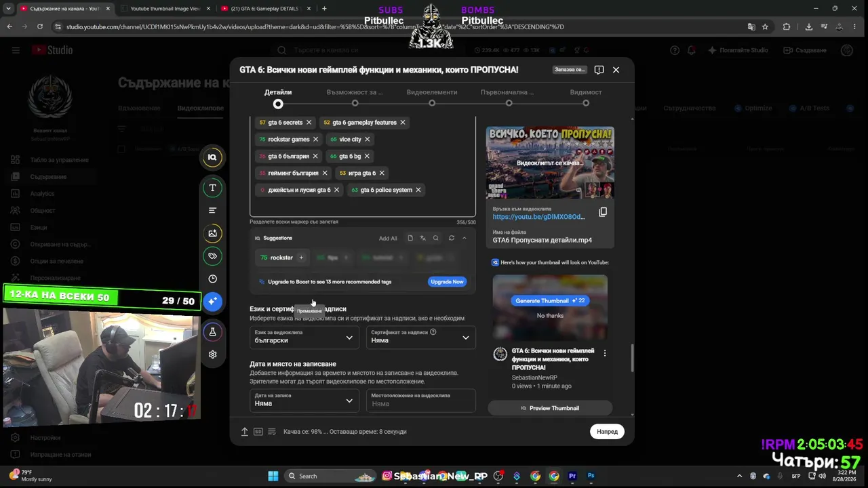Image resolution: width=868 pixels, height=488 pixels.
Task: Open Premiere Pro from the taskbar
Action: (572, 476)
